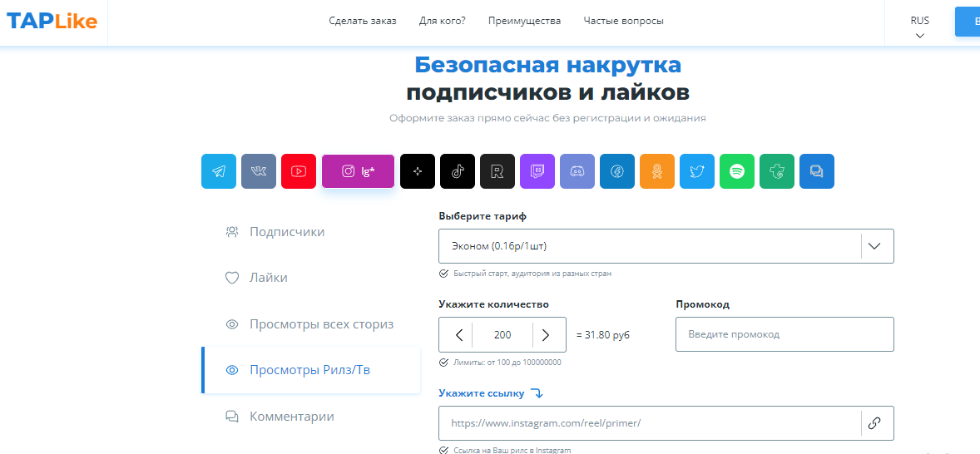Click the Укажите ссылку label link
Viewport: 980px width, 454px height.
tap(481, 393)
